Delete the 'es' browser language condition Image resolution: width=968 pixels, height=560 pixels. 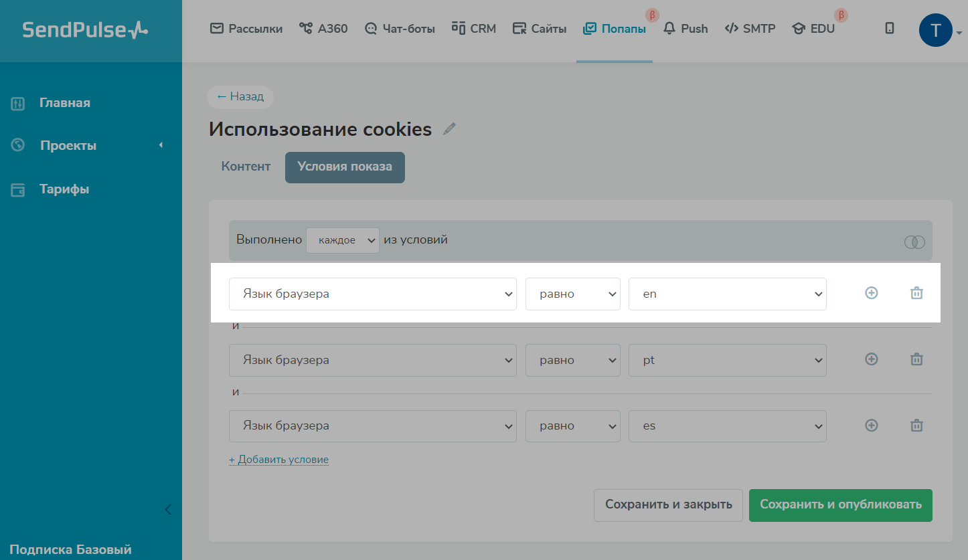pyautogui.click(x=916, y=426)
